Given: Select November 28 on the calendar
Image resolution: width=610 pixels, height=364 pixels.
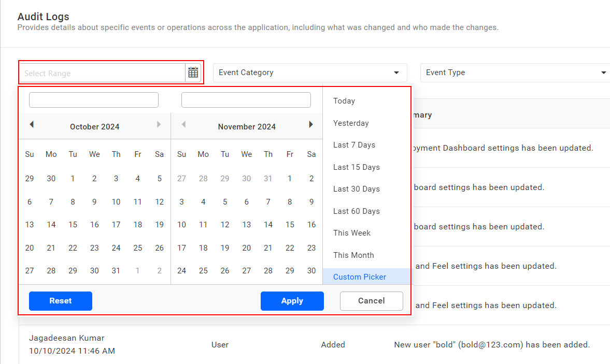Looking at the screenshot, I should [268, 270].
